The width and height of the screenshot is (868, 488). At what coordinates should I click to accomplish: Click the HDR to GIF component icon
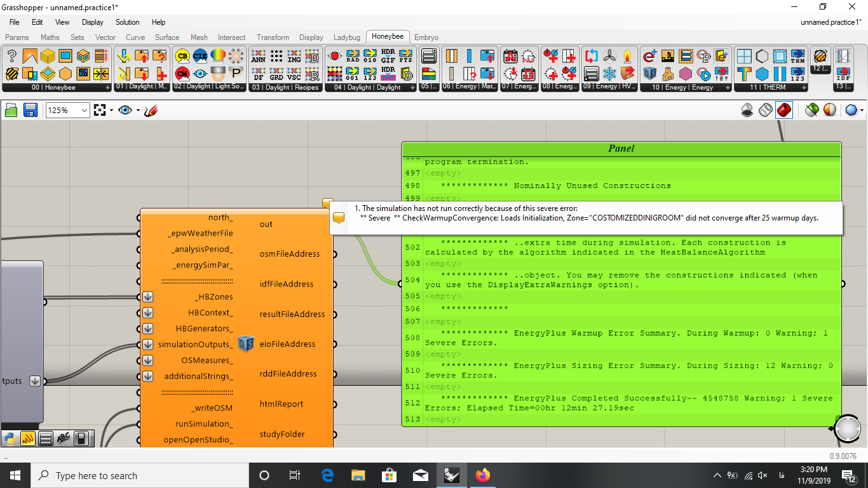click(x=388, y=56)
